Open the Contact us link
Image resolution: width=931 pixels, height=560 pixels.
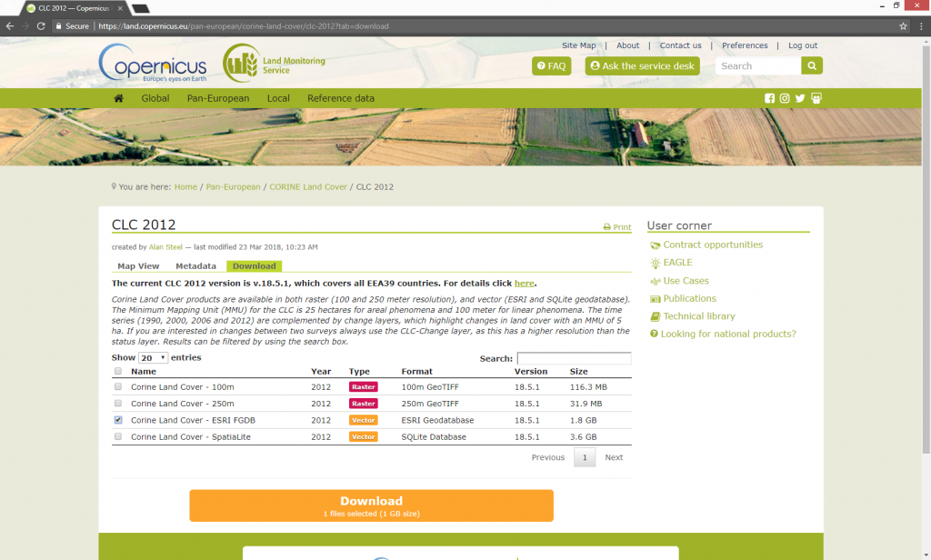pos(680,45)
